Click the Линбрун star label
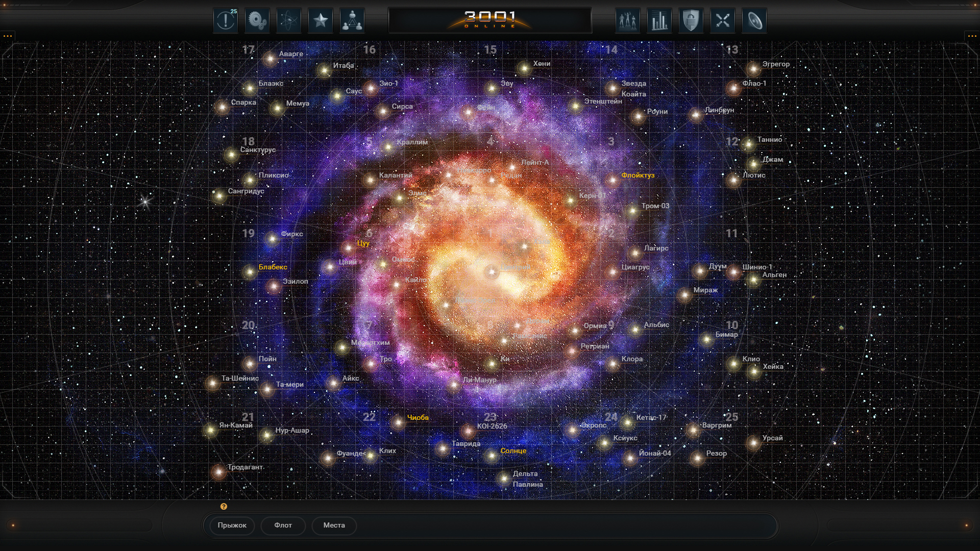 [x=719, y=110]
